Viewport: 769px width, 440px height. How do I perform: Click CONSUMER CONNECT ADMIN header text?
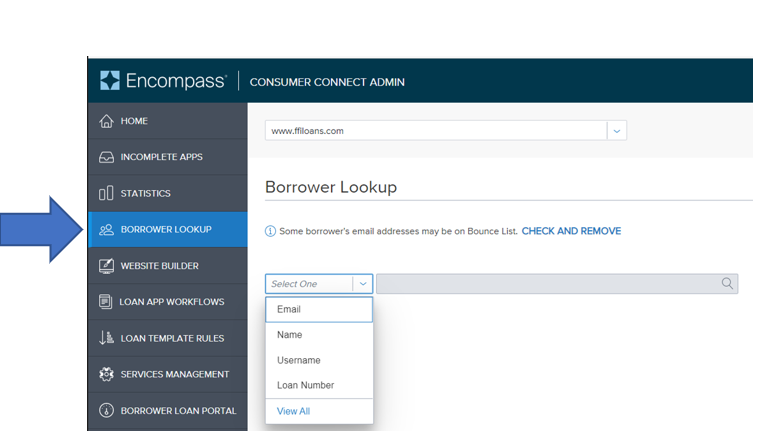(327, 82)
